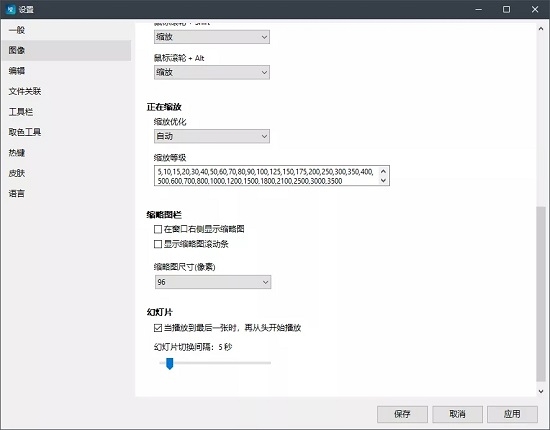The width and height of the screenshot is (550, 430).
Task: Click inside the 缩放等级 values text field
Action: tap(267, 176)
